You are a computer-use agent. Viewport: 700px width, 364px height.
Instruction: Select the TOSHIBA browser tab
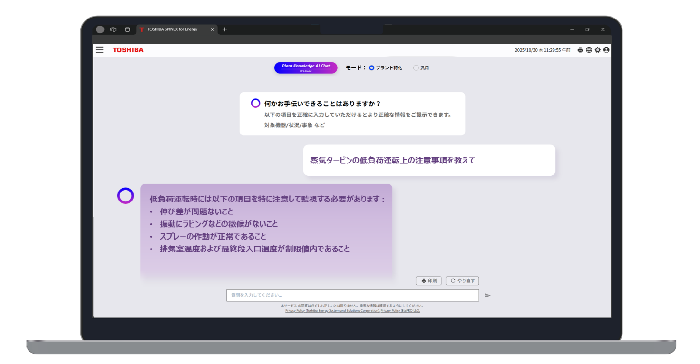(x=177, y=29)
